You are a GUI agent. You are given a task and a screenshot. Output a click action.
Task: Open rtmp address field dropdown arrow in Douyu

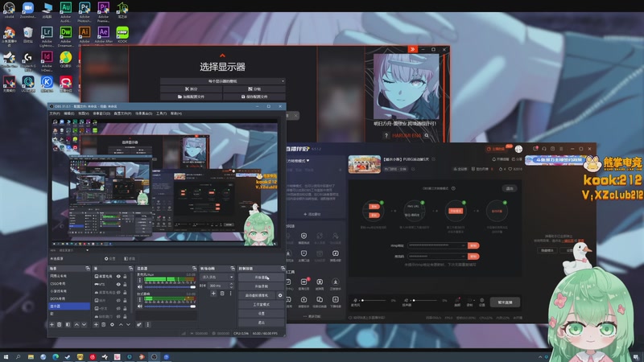[x=464, y=245]
